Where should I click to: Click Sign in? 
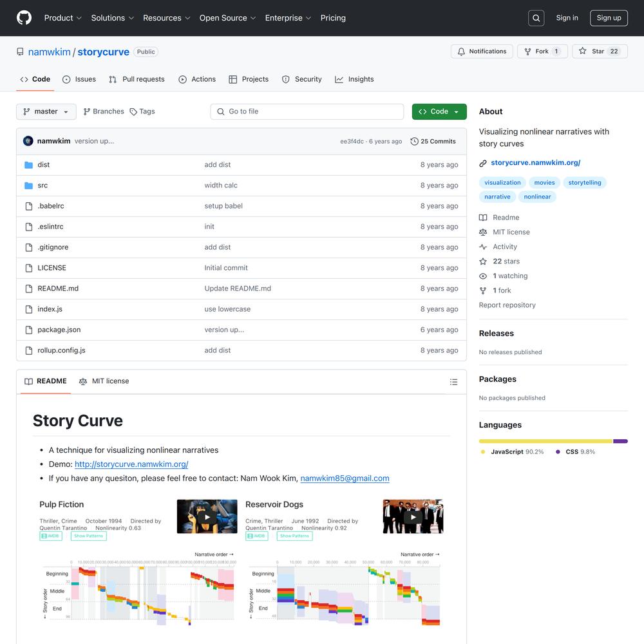click(x=567, y=18)
